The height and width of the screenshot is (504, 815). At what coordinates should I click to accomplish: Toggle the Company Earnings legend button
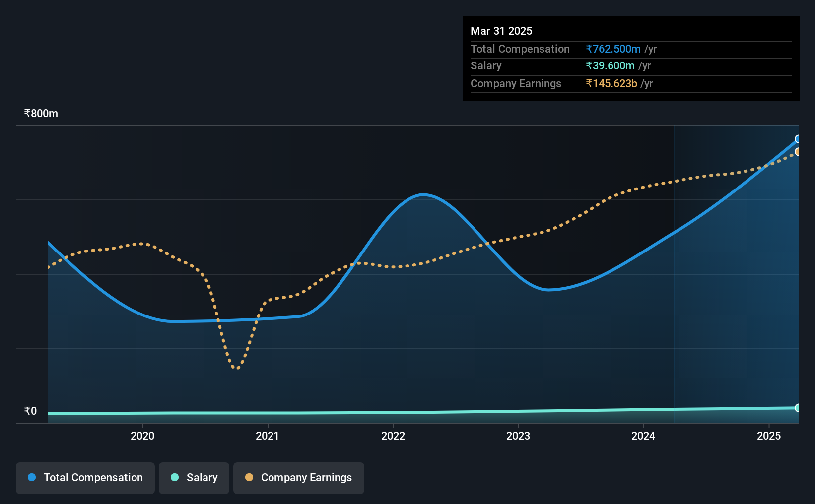[299, 478]
